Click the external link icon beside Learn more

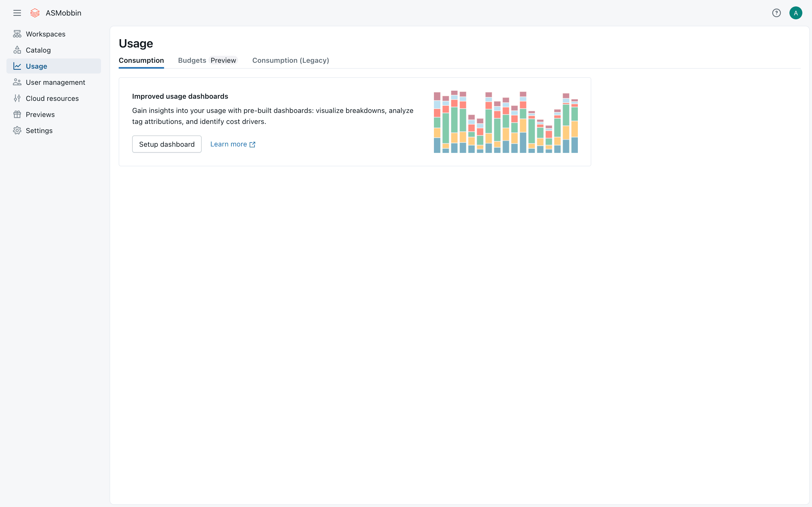click(253, 145)
